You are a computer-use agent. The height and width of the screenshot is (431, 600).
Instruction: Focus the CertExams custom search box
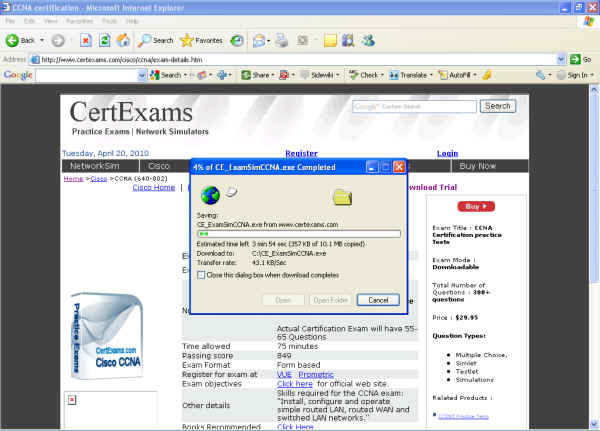coord(414,106)
